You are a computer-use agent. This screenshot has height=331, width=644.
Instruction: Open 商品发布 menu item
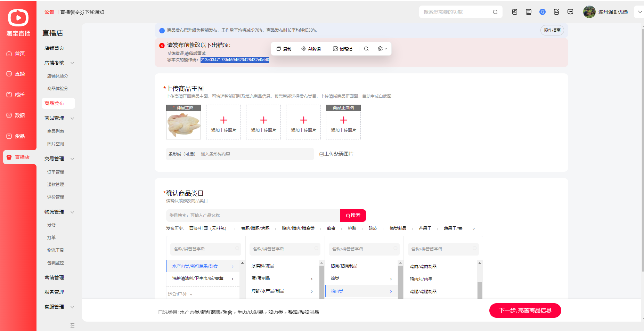(x=58, y=103)
